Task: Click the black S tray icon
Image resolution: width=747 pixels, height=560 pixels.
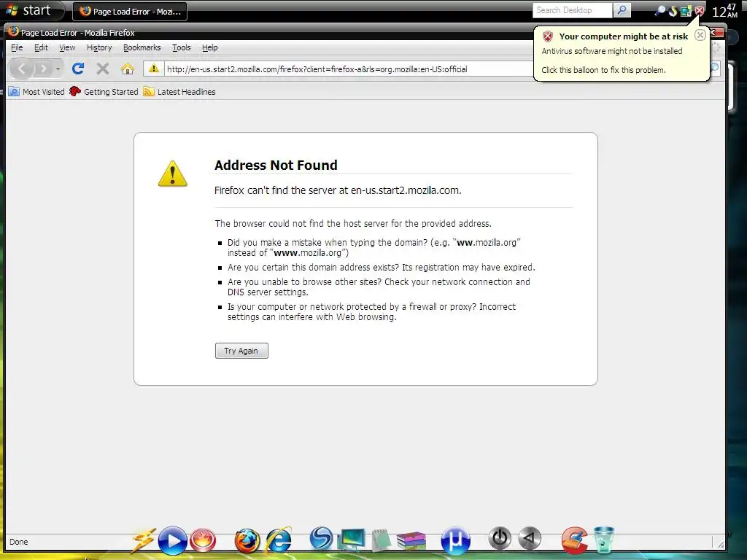Action: click(673, 10)
